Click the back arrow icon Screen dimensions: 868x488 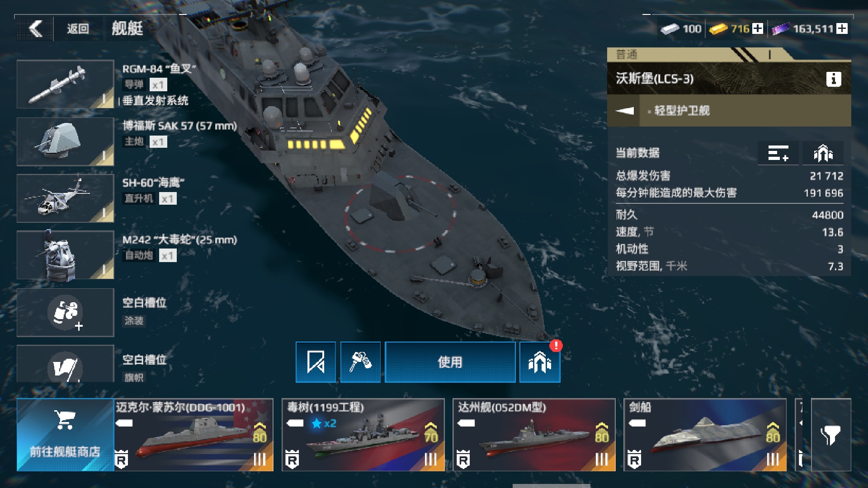point(35,29)
